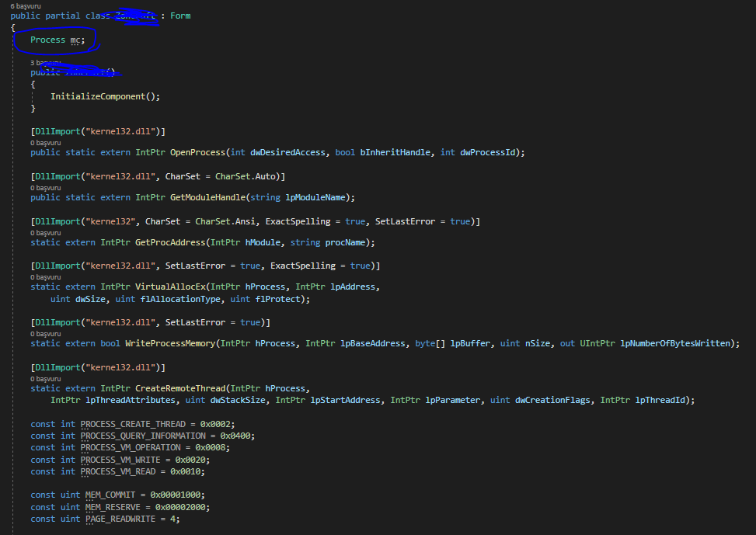Click the dwSize parameter
The image size is (756, 535).
tap(90, 299)
